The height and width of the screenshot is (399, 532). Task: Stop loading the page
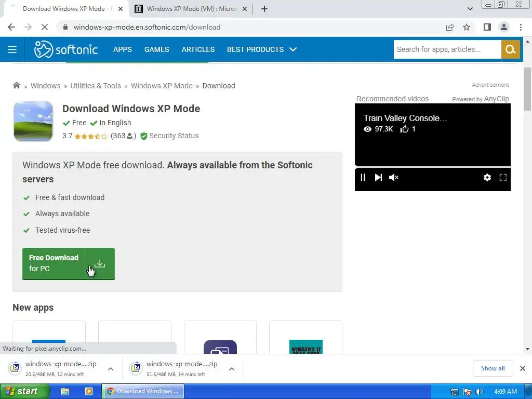(x=45, y=27)
